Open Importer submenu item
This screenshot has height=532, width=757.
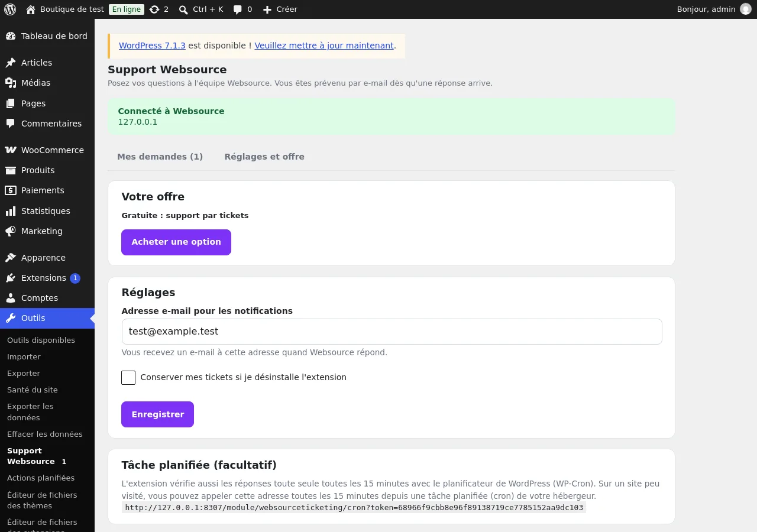tap(24, 357)
